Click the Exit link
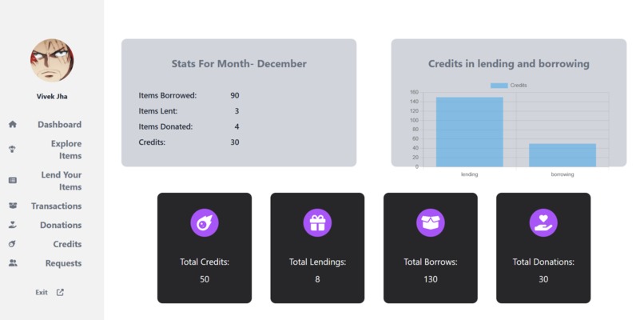Image resolution: width=644 pixels, height=320 pixels. pos(42,293)
